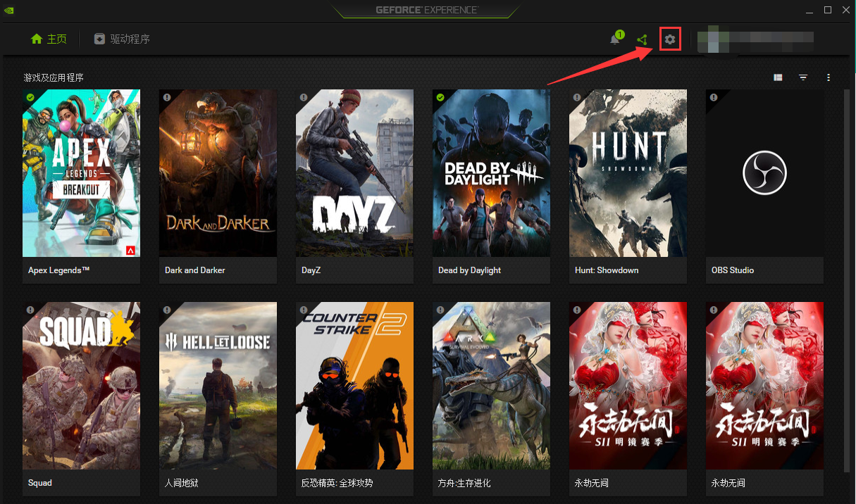This screenshot has height=504, width=856.
Task: Click the NVIDIA logo in title bar
Action: pos(9,10)
